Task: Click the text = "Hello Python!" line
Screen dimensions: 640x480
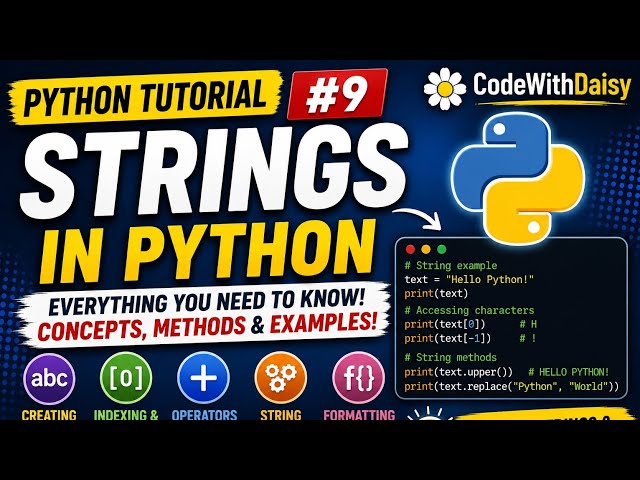Action: coord(469,280)
